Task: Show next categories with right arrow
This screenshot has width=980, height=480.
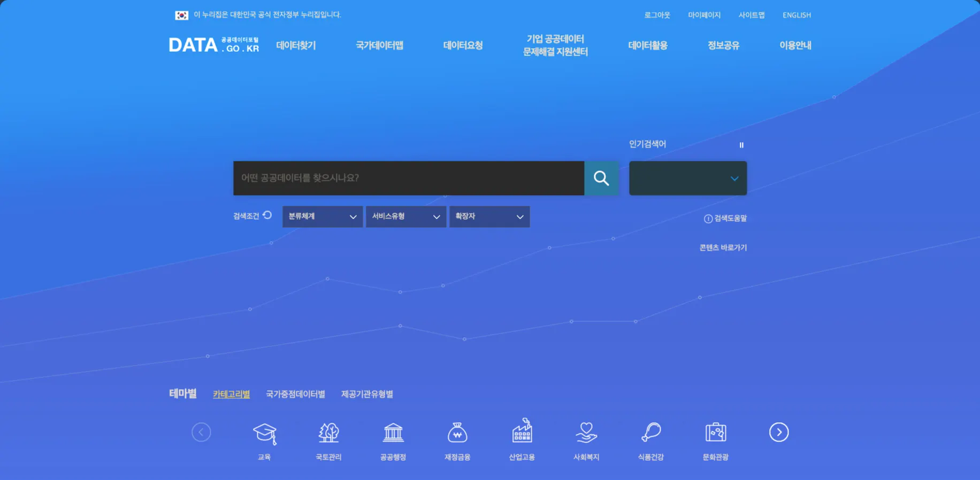Action: coord(779,432)
